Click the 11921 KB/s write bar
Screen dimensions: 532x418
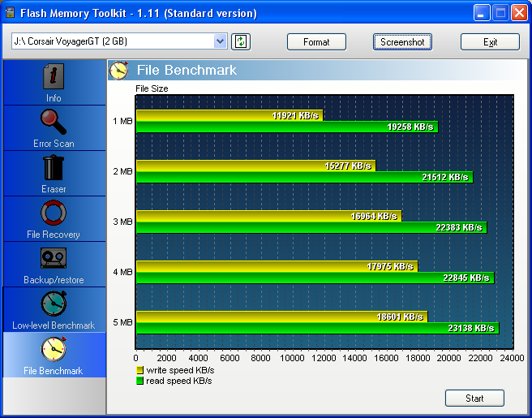pos(230,115)
